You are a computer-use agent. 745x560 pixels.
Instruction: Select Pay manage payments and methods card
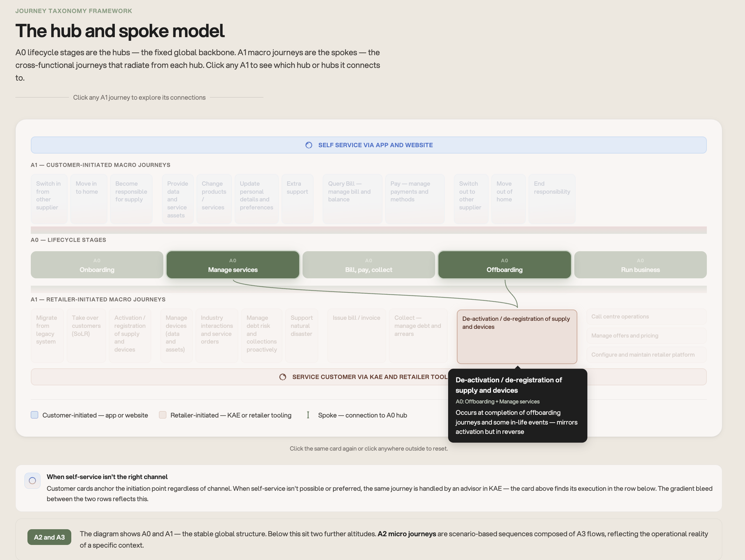point(415,199)
